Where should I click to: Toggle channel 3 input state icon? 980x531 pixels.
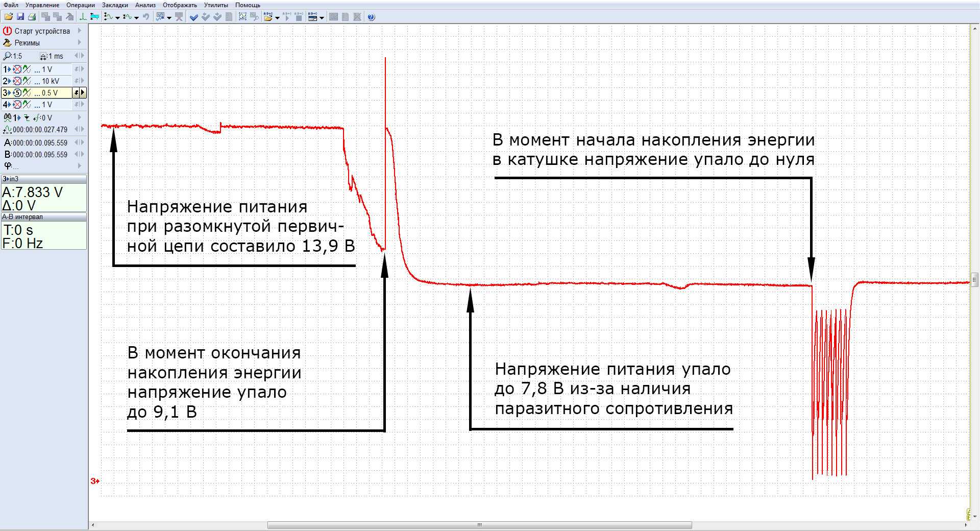(x=17, y=93)
